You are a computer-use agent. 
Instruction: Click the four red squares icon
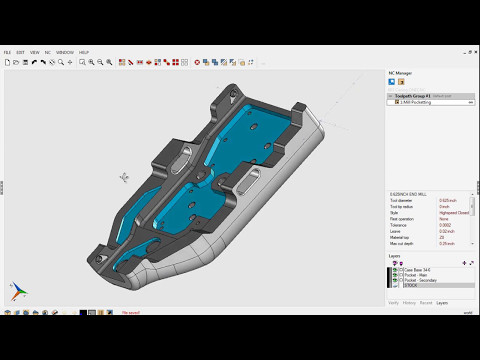click(176, 62)
